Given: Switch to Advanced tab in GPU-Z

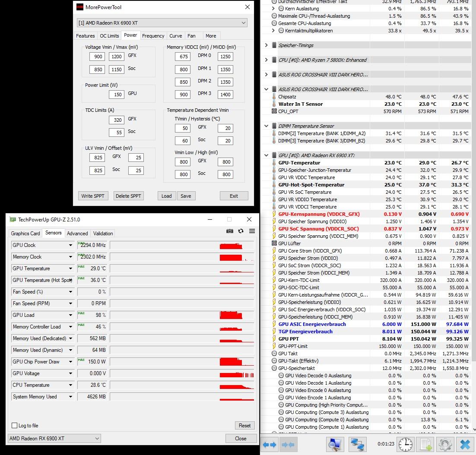Looking at the screenshot, I should coord(77,233).
